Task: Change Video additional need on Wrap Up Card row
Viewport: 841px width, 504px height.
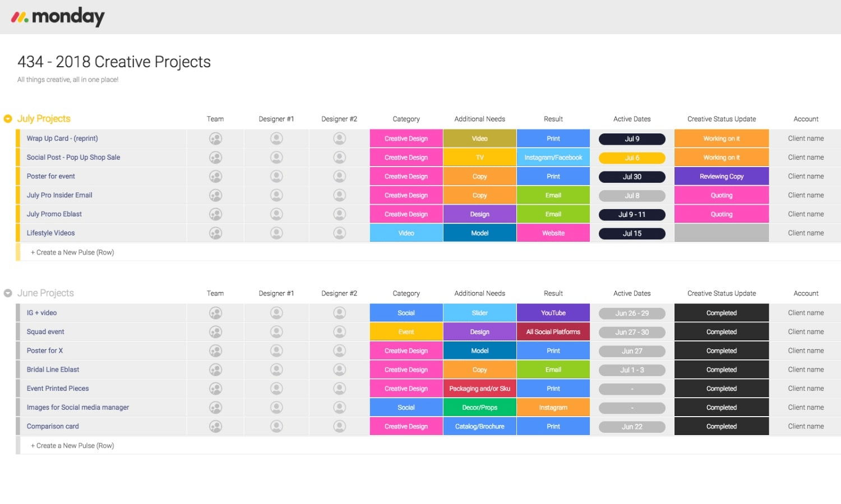Action: pyautogui.click(x=479, y=138)
